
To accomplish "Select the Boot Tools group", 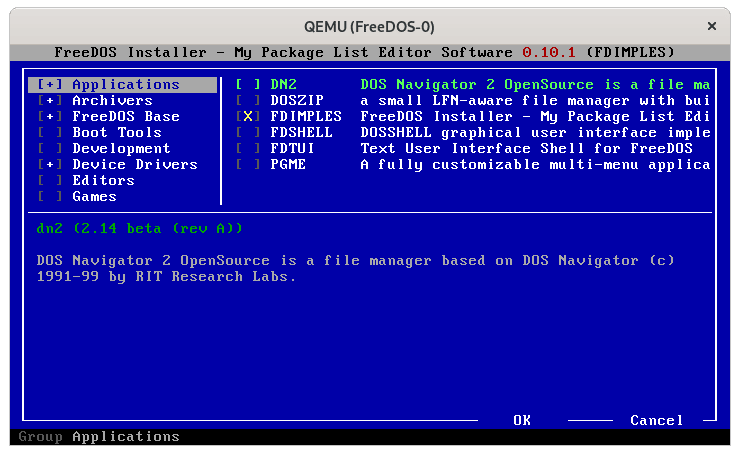I will click(116, 133).
